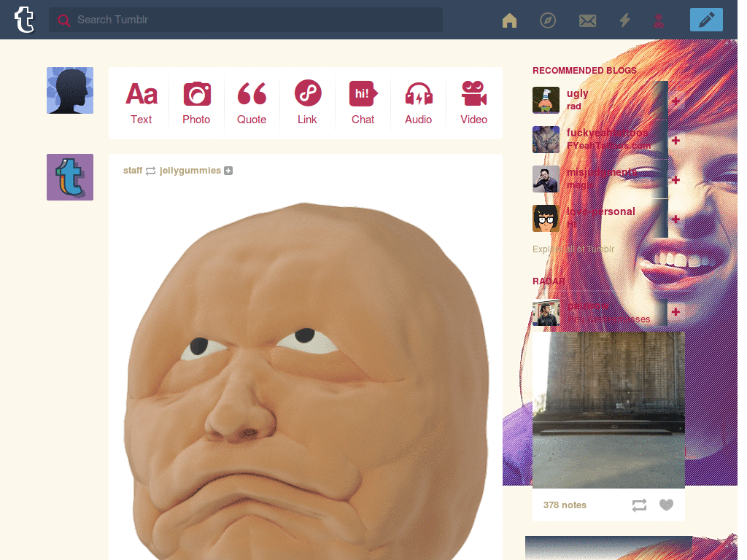Like the Radar post with heart
The height and width of the screenshot is (560, 747).
click(x=667, y=505)
